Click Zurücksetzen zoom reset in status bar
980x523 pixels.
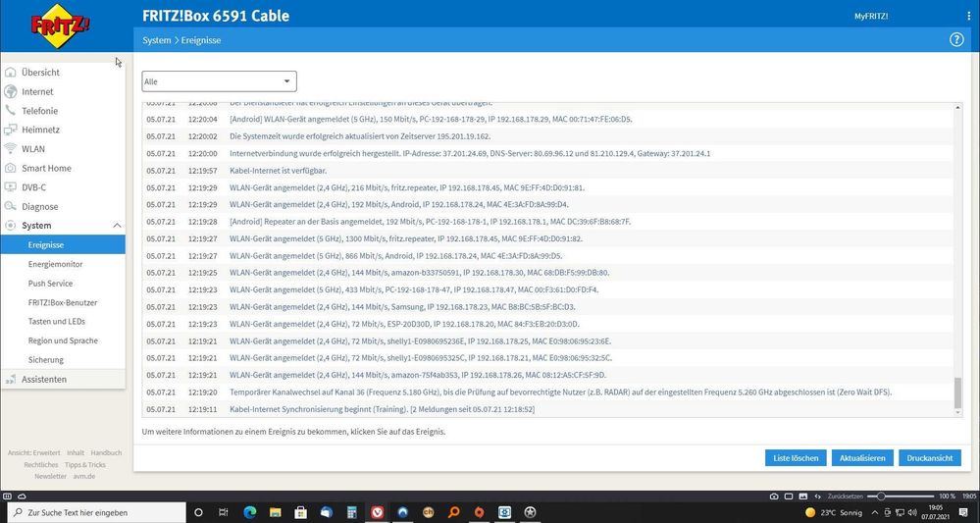[x=845, y=497]
